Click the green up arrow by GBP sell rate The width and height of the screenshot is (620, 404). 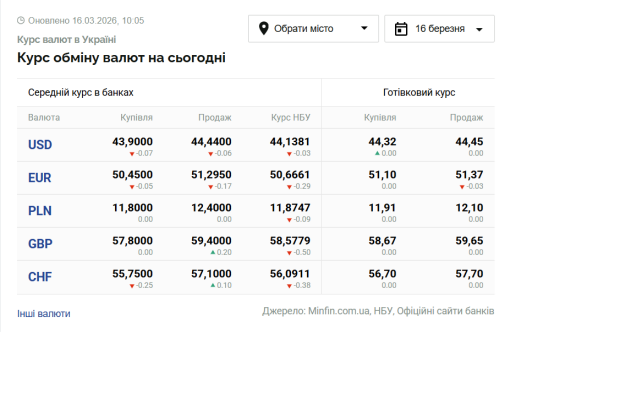tap(212, 252)
